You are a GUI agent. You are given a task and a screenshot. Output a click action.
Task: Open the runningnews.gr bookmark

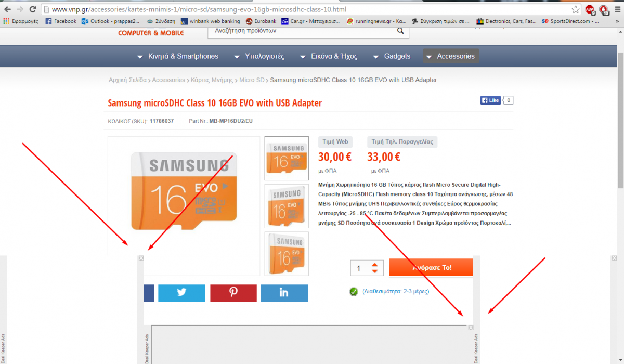pos(376,21)
